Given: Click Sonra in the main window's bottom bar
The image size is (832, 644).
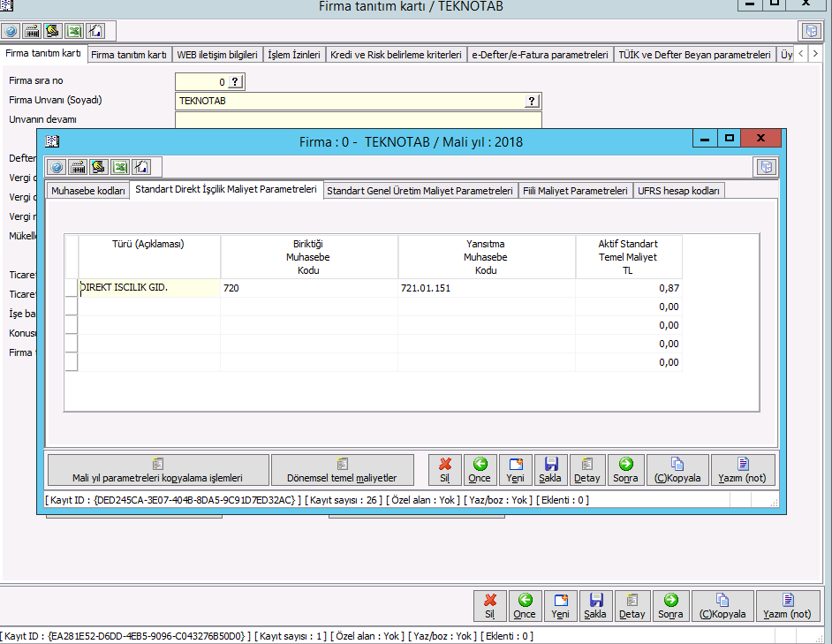Looking at the screenshot, I should pyautogui.click(x=670, y=606).
